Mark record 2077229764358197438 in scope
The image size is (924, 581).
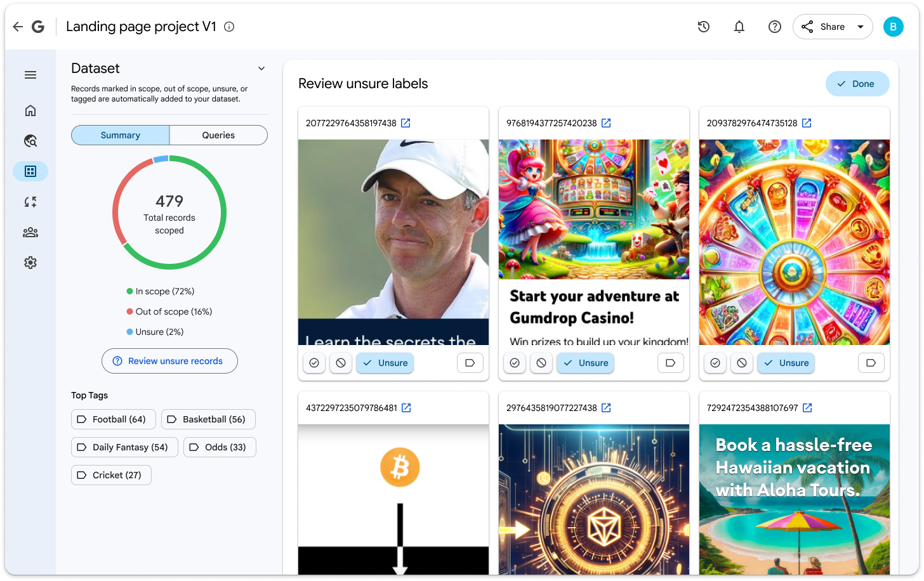tap(314, 363)
